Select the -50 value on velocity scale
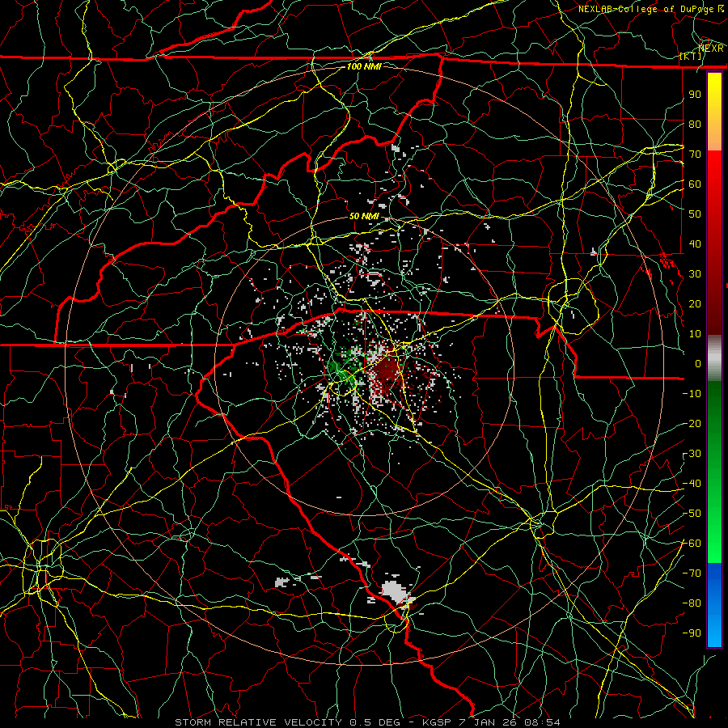The width and height of the screenshot is (728, 728). tap(692, 514)
